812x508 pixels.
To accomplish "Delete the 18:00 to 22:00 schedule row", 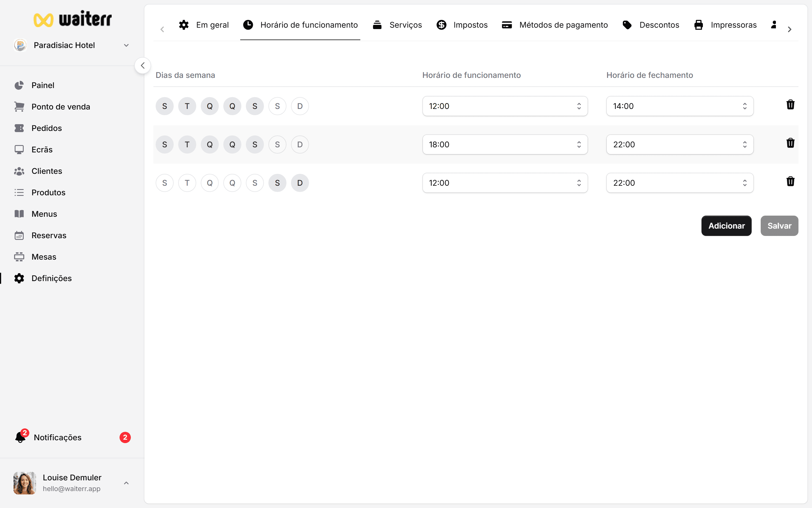I will point(790,143).
